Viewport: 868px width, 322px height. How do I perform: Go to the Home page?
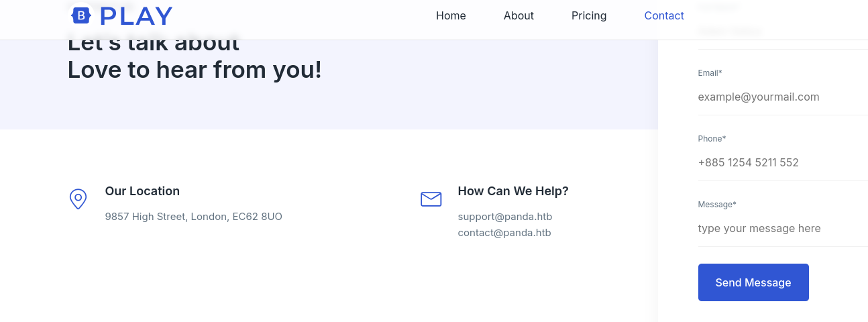coord(451,15)
